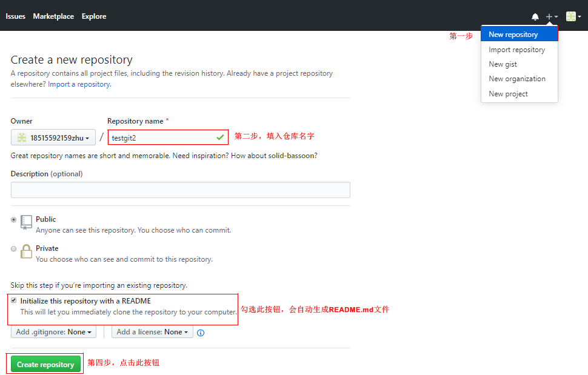Choose Import repository from dropdown menu
Viewport: 588px width, 375px height.
520,50
